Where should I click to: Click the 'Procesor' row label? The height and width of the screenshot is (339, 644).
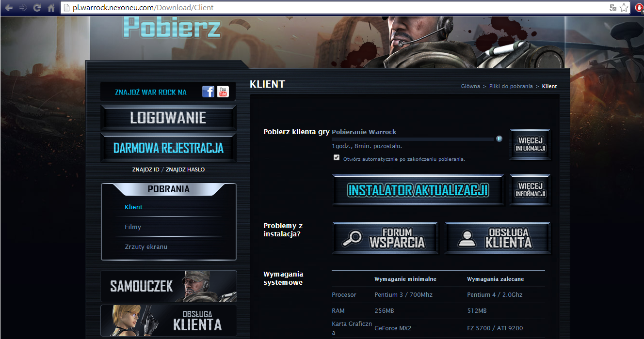pos(344,294)
